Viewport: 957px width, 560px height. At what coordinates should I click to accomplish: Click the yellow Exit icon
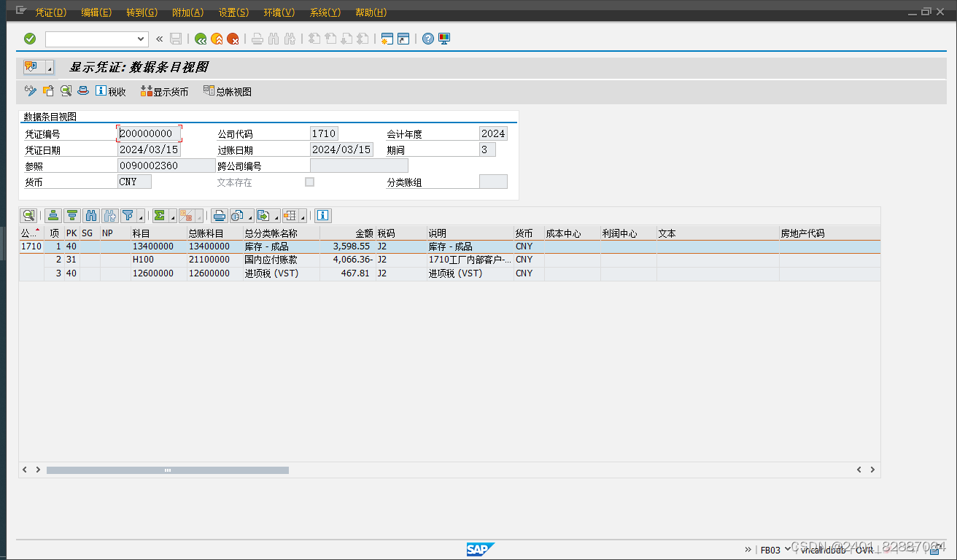[217, 39]
